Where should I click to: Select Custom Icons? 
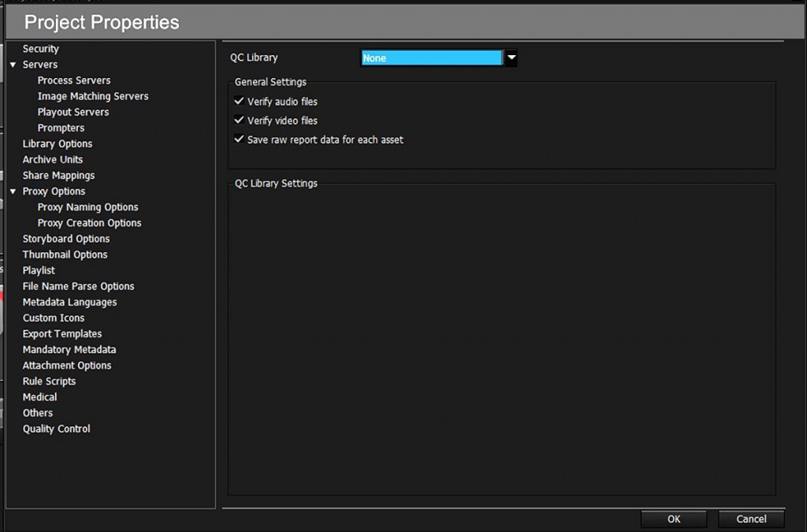click(x=54, y=318)
